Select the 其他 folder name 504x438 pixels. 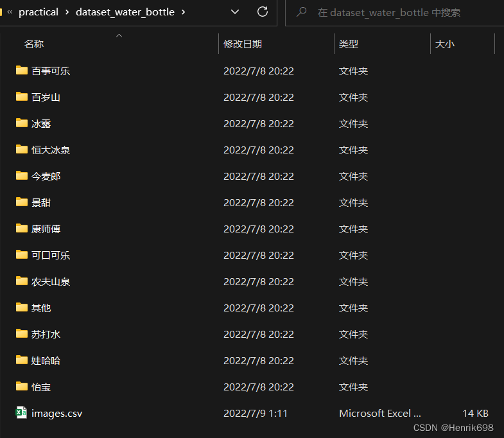pos(41,308)
